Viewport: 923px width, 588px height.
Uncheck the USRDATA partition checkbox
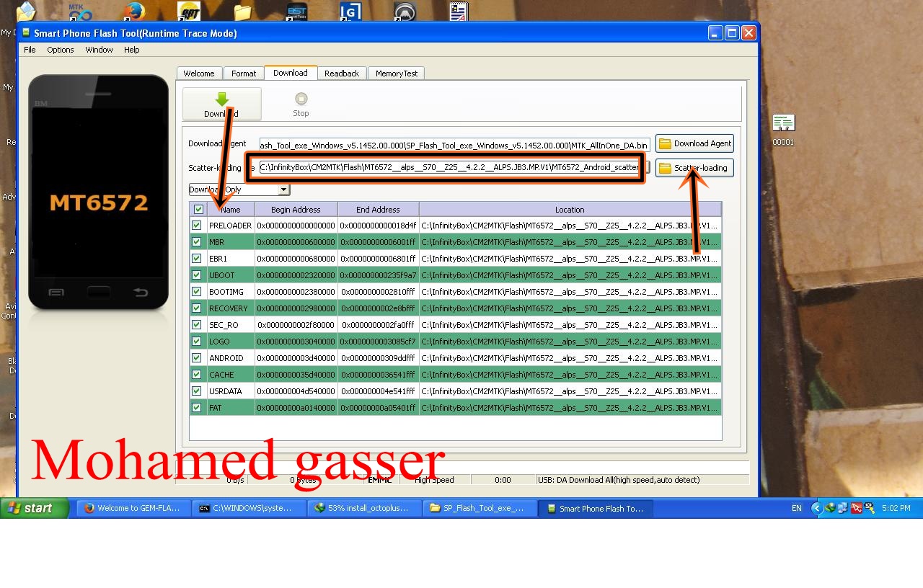(x=196, y=391)
